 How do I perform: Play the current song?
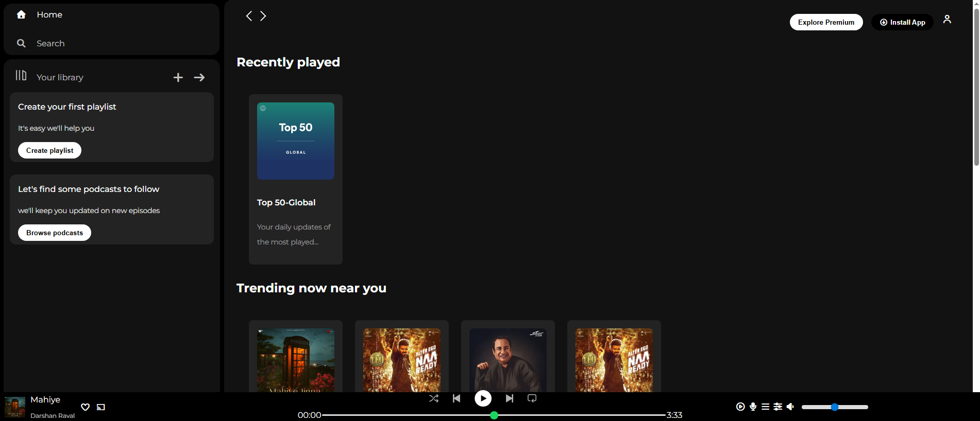point(483,398)
